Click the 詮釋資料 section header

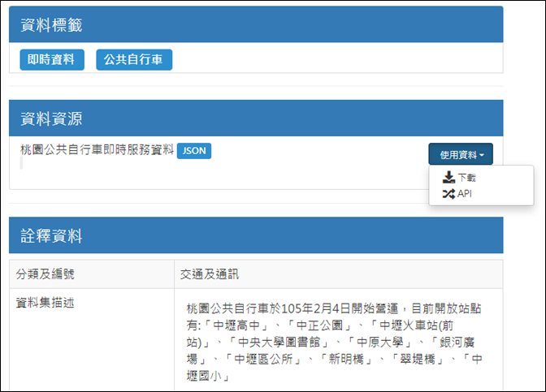point(256,235)
